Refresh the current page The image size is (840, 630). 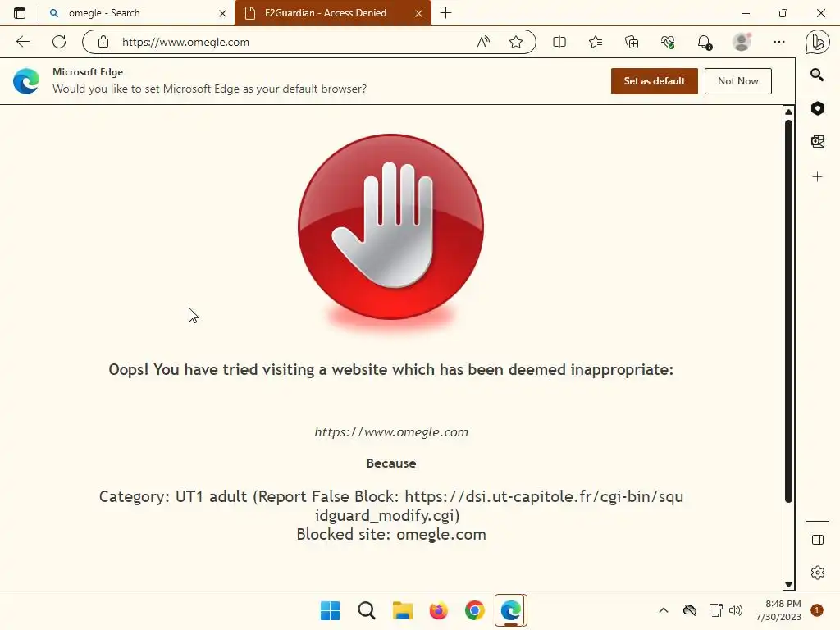tap(59, 42)
